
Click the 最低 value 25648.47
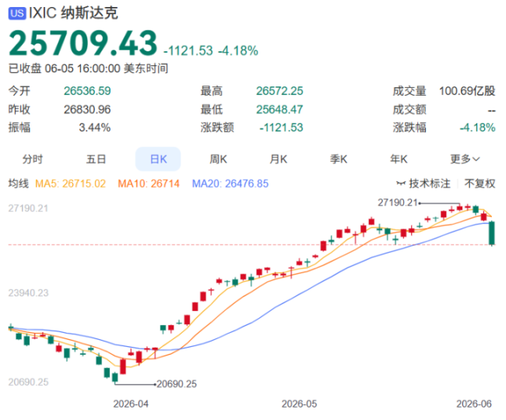[x=279, y=110]
